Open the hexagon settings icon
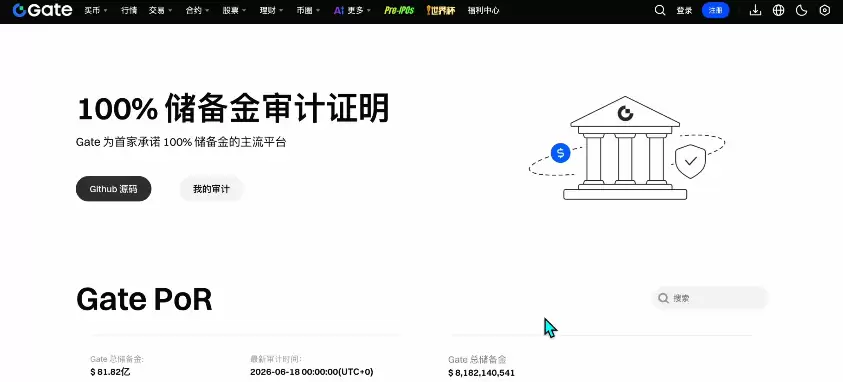The width and height of the screenshot is (843, 382). click(x=825, y=10)
